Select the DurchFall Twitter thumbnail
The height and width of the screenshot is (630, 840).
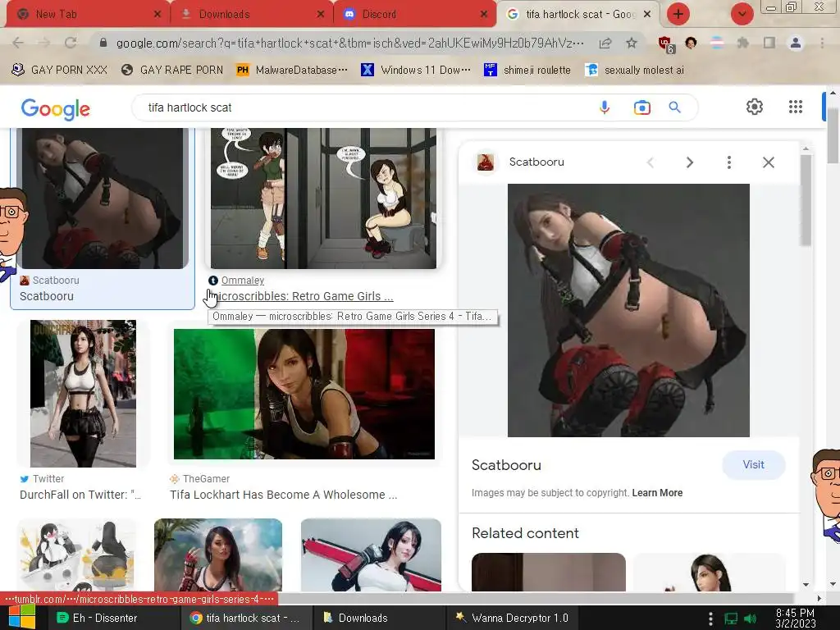[x=83, y=393]
